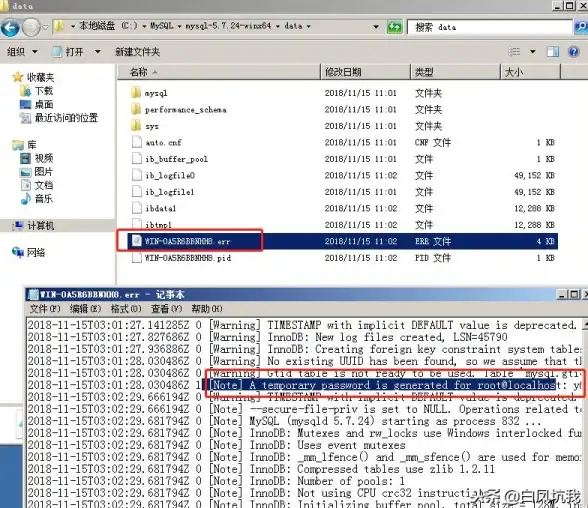Click the mysqld 5.7.24 starting log line
Screen dimensions: 588x508
pos(285,421)
